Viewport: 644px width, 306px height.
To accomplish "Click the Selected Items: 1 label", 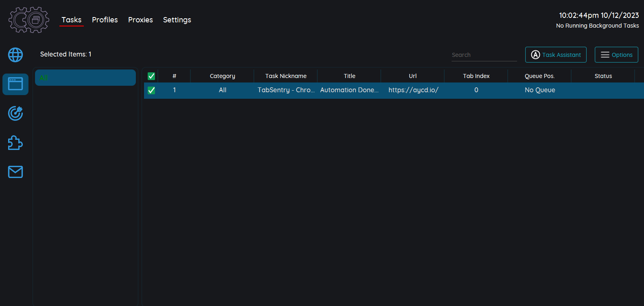I will click(66, 54).
